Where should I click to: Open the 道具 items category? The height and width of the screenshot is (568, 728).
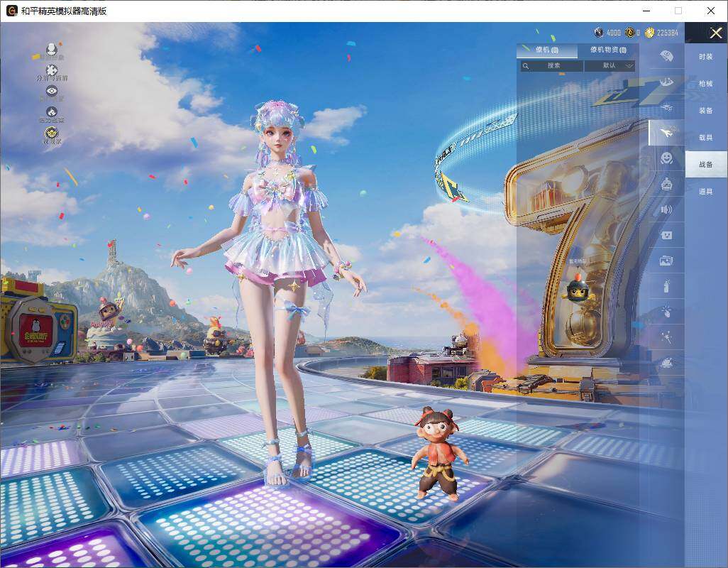[x=706, y=192]
